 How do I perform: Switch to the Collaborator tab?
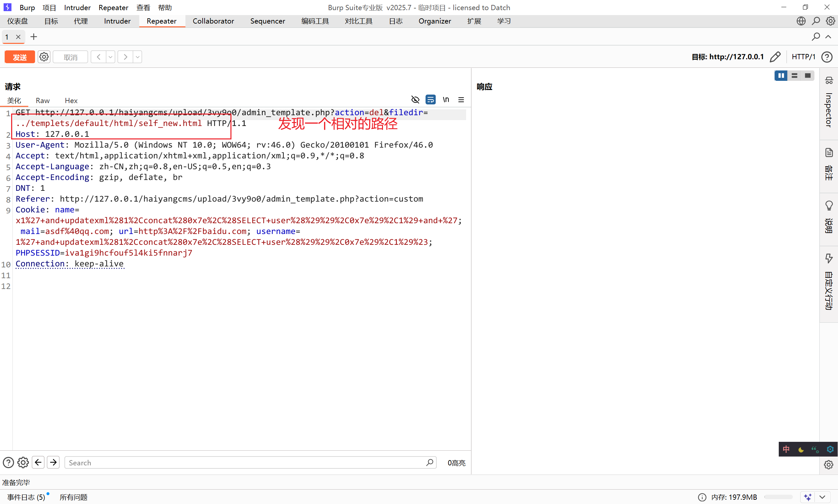213,21
